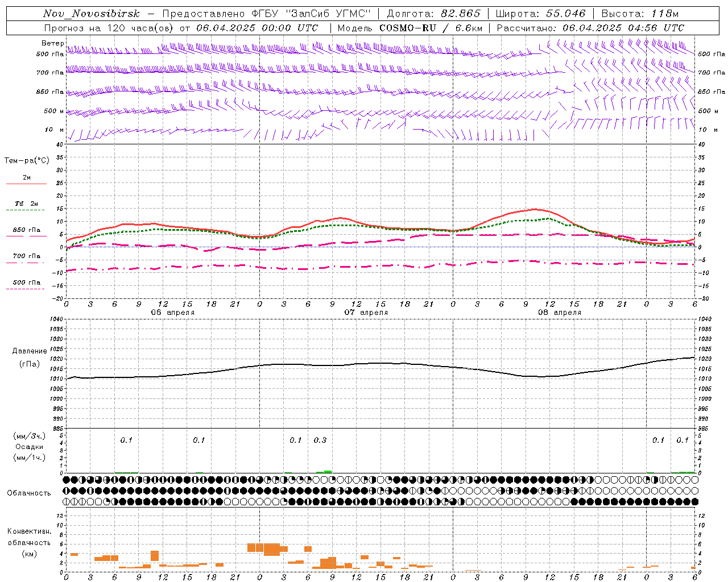The image size is (728, 582).
Task: Click the Ветер panel label
Action: (52, 43)
